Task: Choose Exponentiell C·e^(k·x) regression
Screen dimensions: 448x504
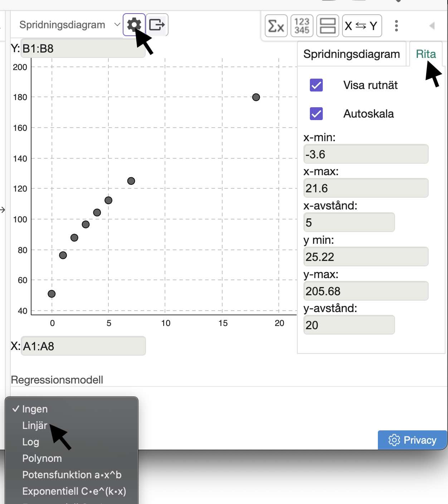Action: (74, 491)
